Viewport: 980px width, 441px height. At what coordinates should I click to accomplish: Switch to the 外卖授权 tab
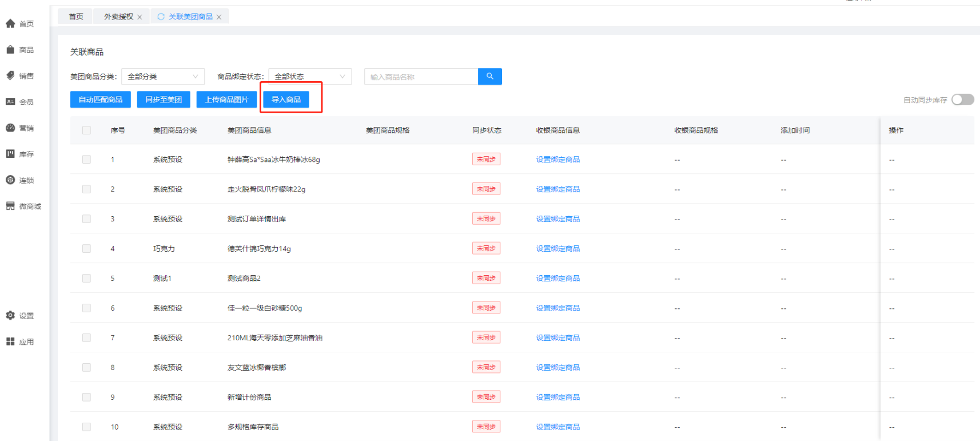[x=118, y=17]
